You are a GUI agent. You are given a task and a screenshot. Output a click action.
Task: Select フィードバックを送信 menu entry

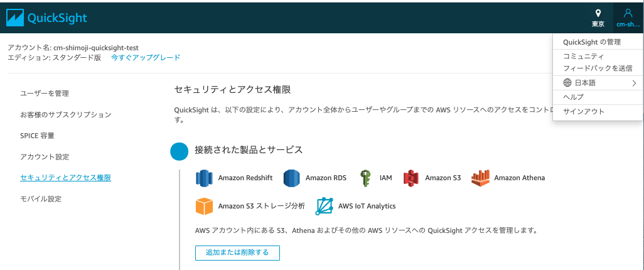click(598, 68)
